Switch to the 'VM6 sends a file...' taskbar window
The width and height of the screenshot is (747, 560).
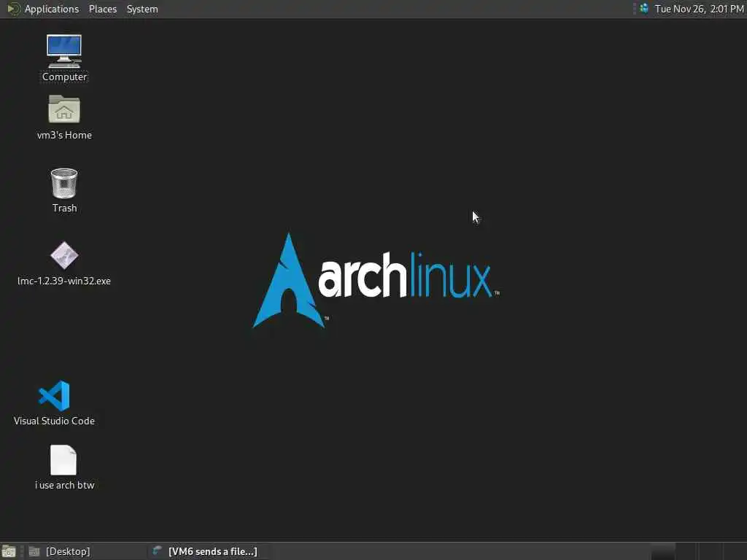(x=208, y=551)
